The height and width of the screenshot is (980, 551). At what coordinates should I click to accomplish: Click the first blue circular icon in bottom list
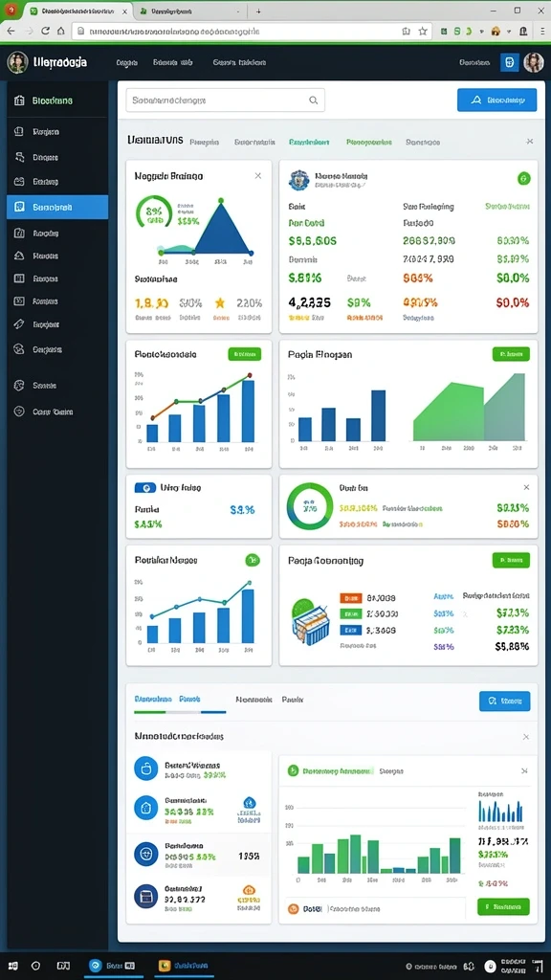[x=146, y=768]
